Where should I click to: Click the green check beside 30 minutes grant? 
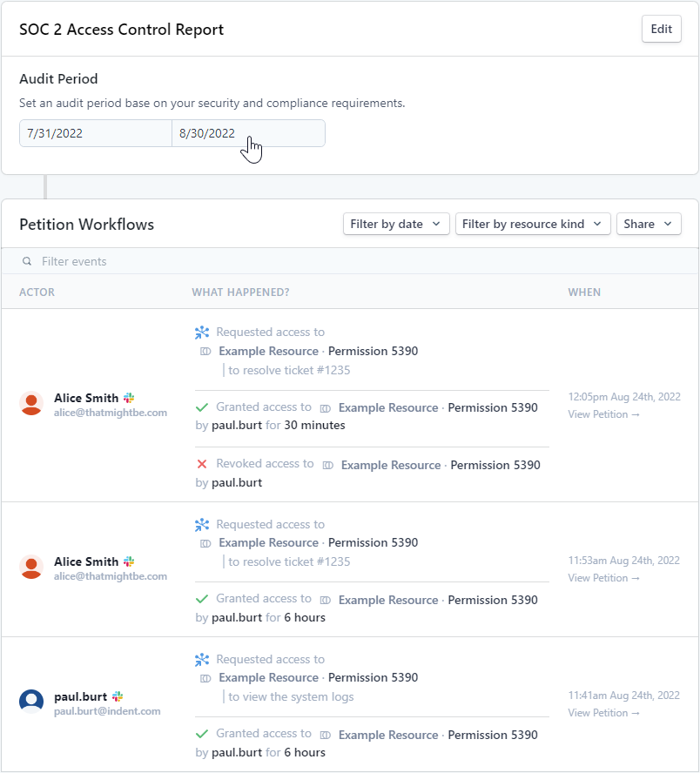coord(202,407)
